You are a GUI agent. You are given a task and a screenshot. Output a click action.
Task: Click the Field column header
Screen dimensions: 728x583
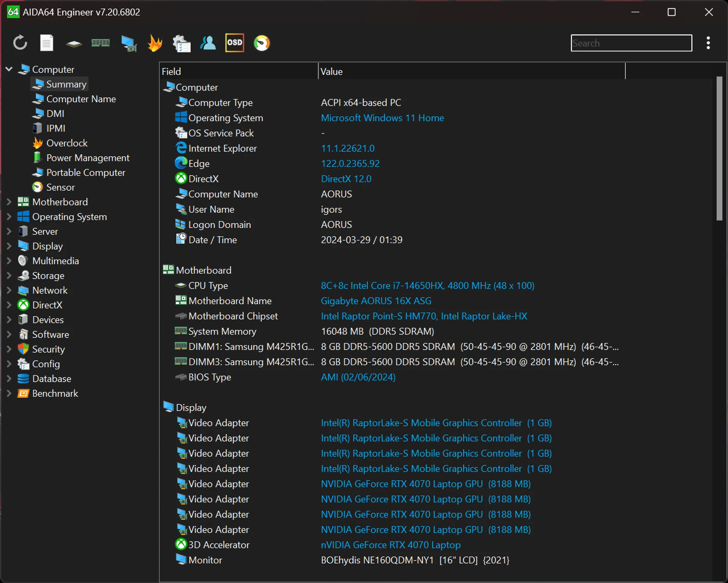pyautogui.click(x=238, y=71)
